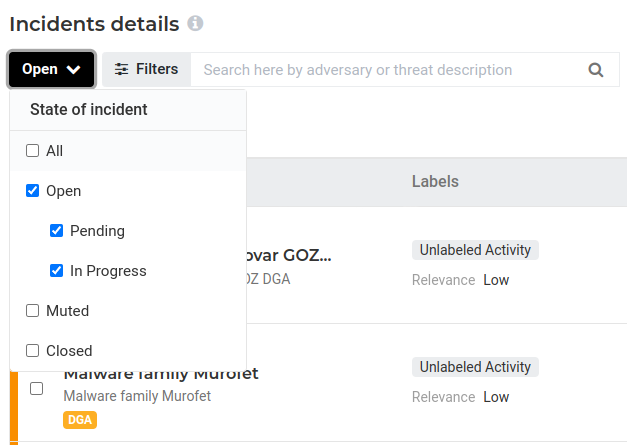627x445 pixels.
Task: Open the Filters button
Action: [x=146, y=70]
